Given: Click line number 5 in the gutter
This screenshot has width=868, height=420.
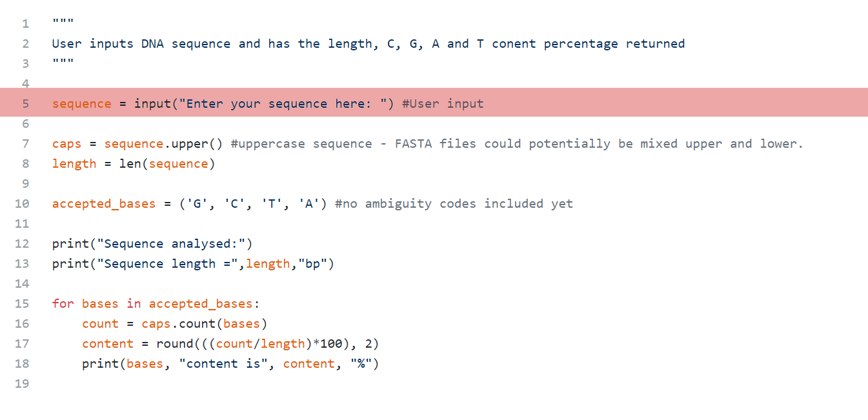Looking at the screenshot, I should [x=25, y=104].
